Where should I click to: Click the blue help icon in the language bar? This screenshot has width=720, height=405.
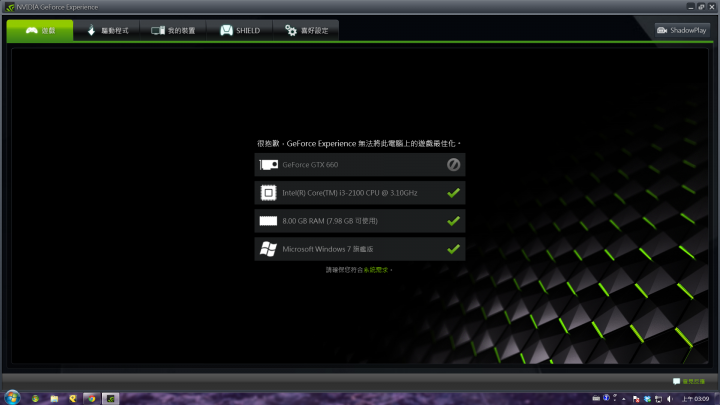(606, 398)
